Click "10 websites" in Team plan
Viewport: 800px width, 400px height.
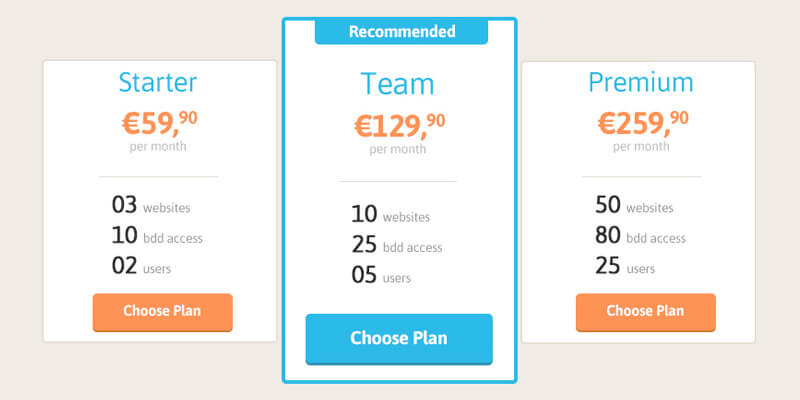click(391, 215)
